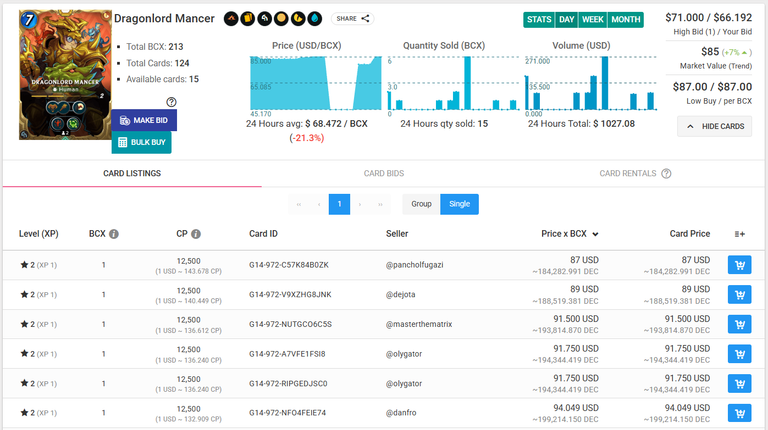Open the Card Bids tab

click(x=384, y=173)
